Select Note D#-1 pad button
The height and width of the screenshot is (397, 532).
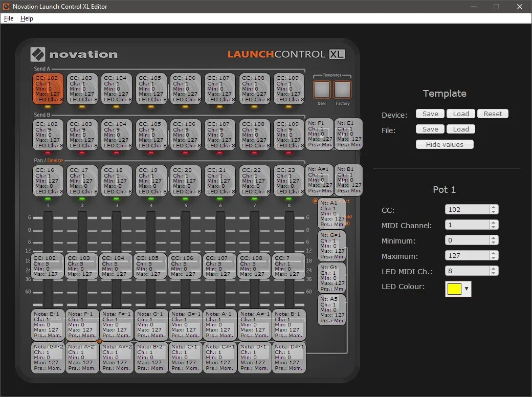point(289,357)
